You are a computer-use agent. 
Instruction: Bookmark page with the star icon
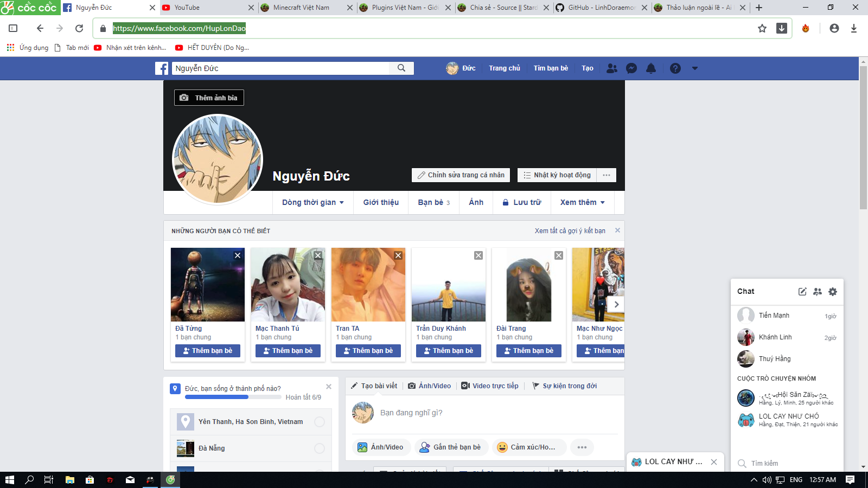click(x=762, y=28)
